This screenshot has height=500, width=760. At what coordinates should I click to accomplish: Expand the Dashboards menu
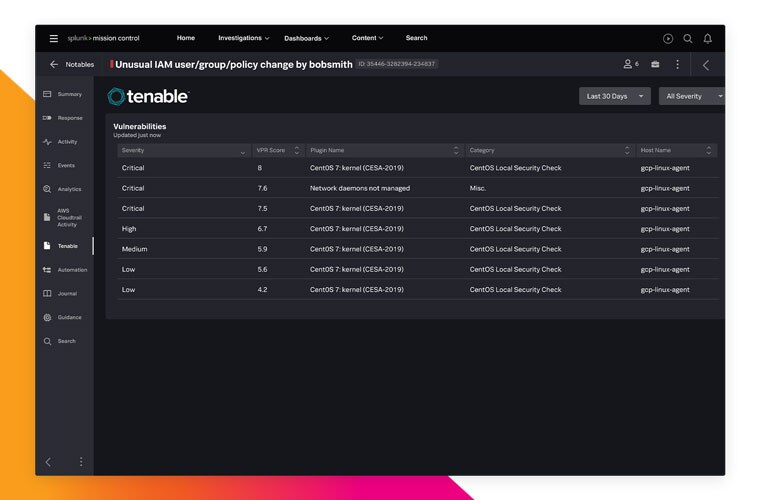click(x=306, y=38)
